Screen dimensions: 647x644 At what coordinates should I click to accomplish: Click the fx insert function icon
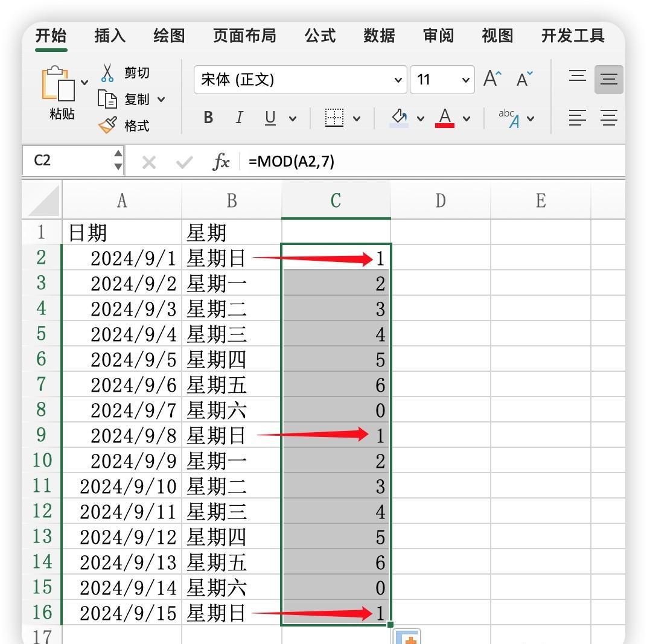coord(221,161)
